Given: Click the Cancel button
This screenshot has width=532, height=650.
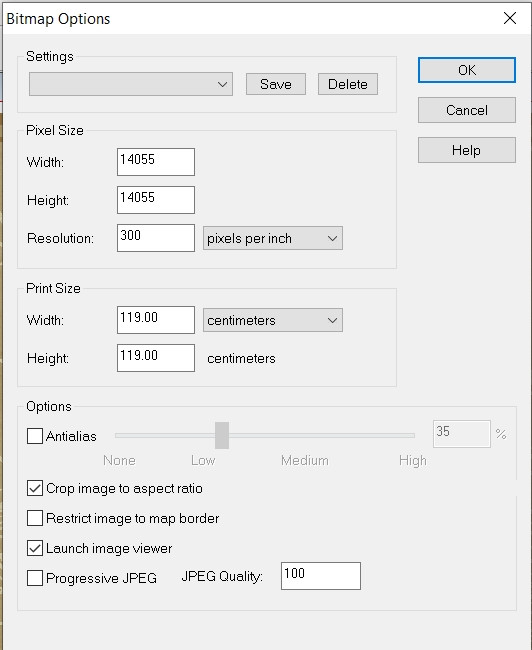Looking at the screenshot, I should point(467,110).
